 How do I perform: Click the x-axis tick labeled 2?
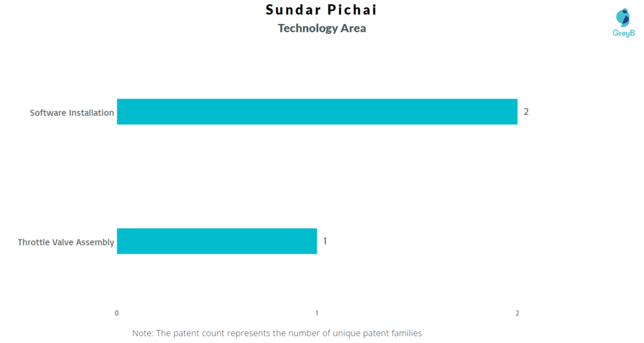tap(517, 313)
